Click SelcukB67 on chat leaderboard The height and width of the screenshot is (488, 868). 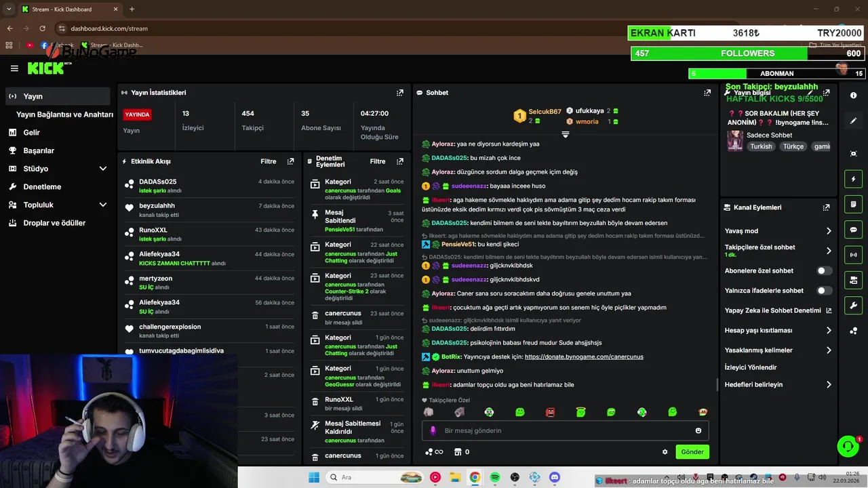(545, 112)
